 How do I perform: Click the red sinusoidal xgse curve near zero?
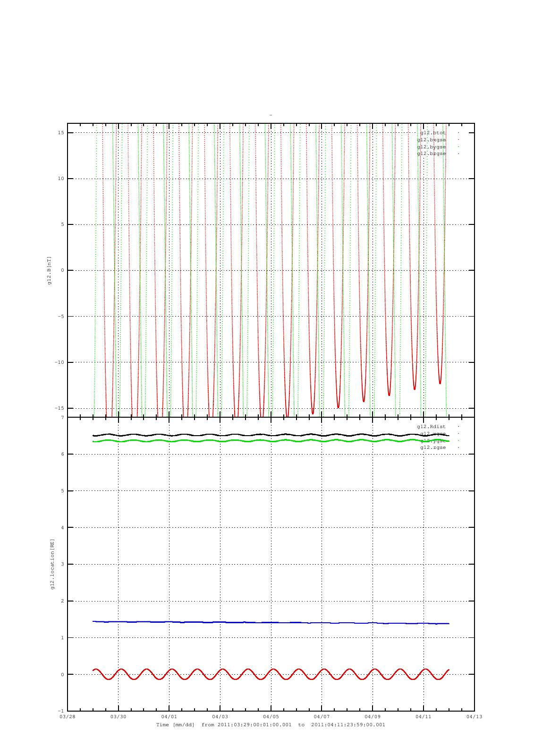coord(271,674)
